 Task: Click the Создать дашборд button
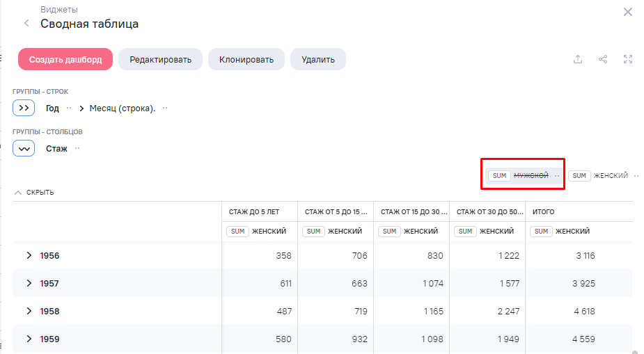(x=65, y=60)
